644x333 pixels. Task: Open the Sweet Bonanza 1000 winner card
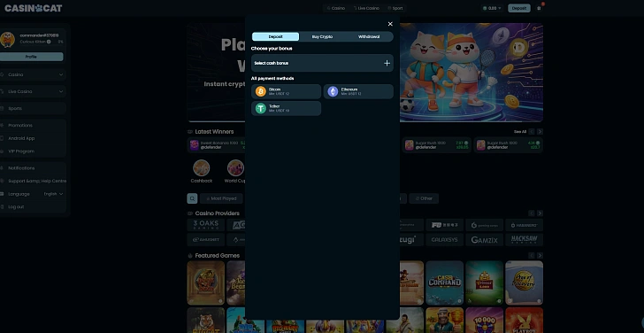(217, 145)
